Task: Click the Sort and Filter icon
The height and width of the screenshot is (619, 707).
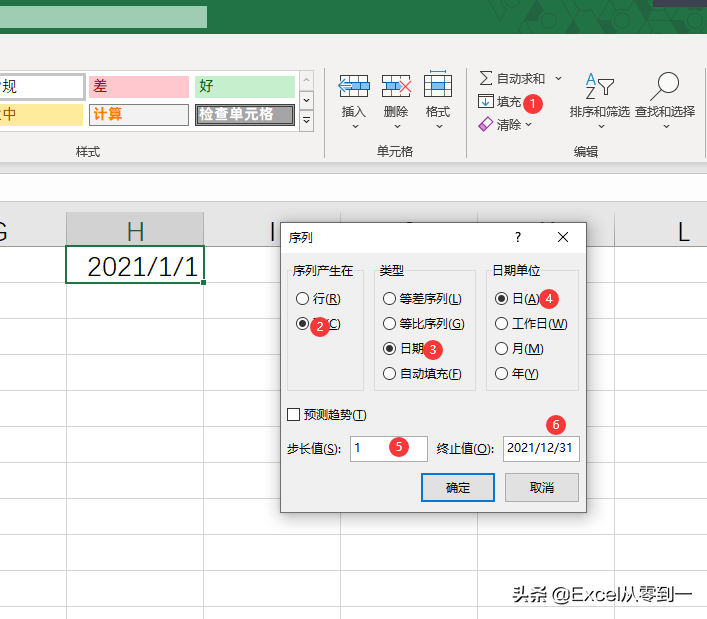Action: point(600,86)
